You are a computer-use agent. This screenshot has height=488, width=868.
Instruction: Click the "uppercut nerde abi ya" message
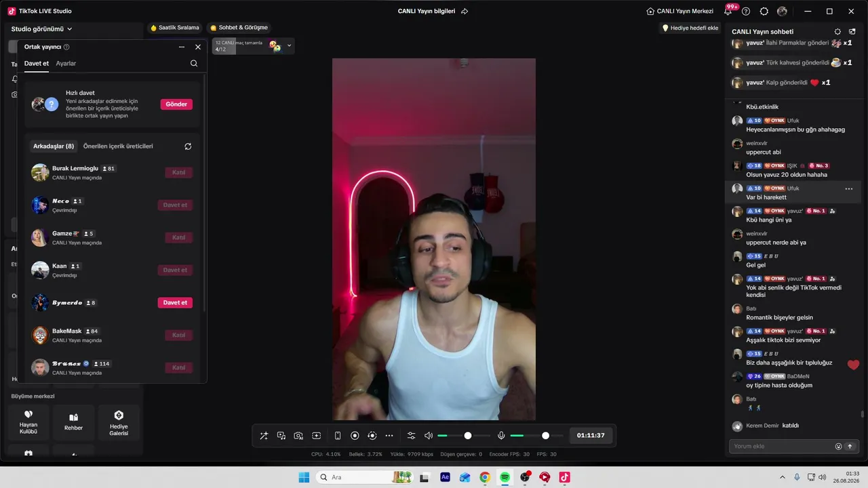(776, 243)
